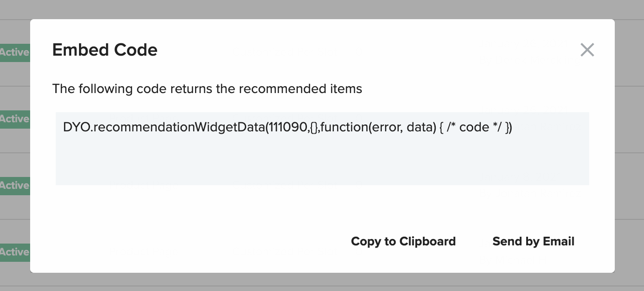Click the word function in the snippet

tap(344, 127)
